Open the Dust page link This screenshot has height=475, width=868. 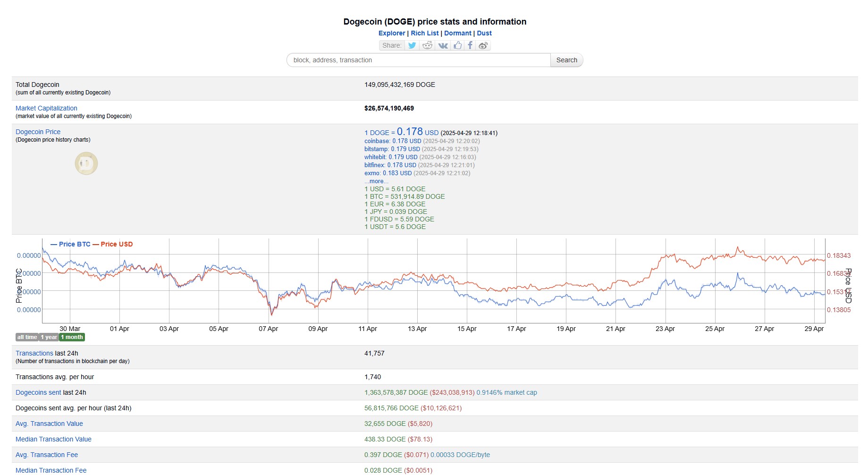[x=484, y=33]
